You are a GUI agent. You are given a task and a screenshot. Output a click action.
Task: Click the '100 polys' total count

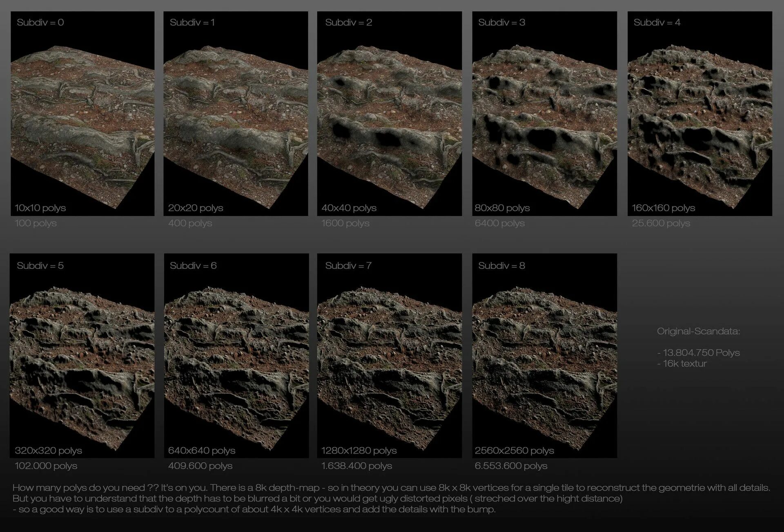[x=36, y=224]
